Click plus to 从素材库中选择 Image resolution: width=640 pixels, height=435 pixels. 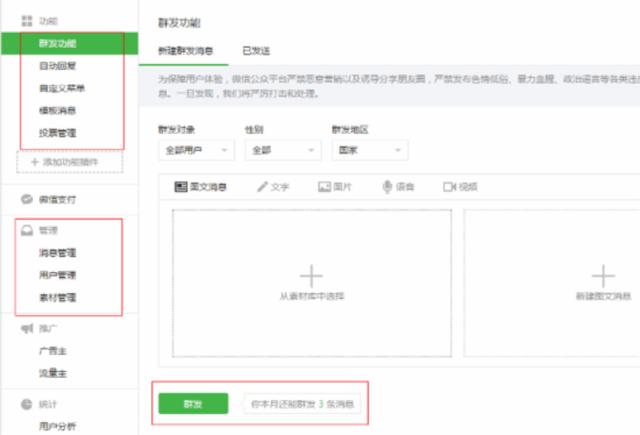[x=311, y=276]
